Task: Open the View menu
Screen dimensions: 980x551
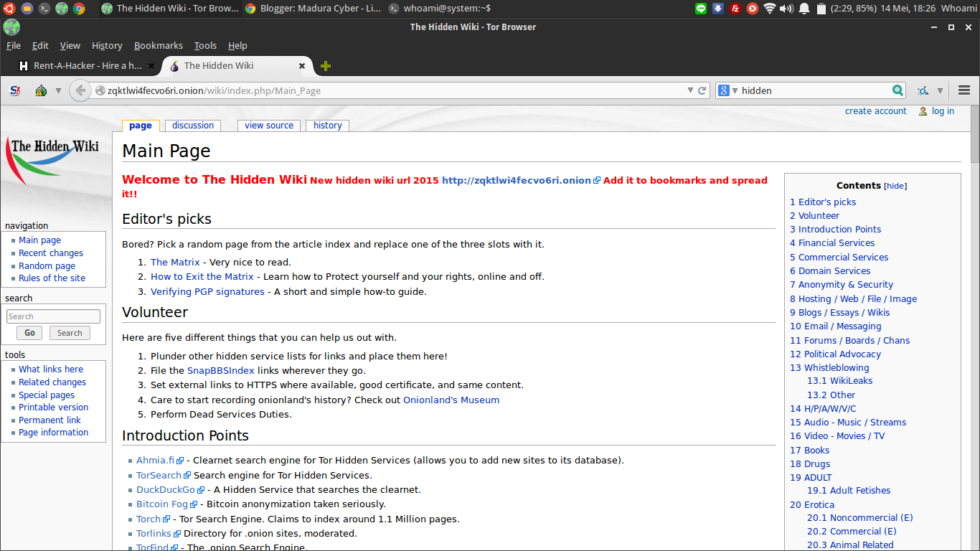Action: pos(70,45)
